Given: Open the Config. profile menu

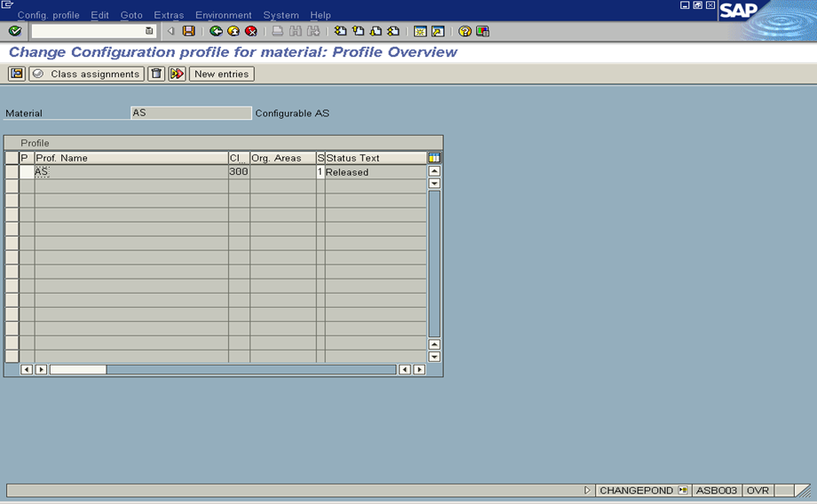Looking at the screenshot, I should pos(49,15).
